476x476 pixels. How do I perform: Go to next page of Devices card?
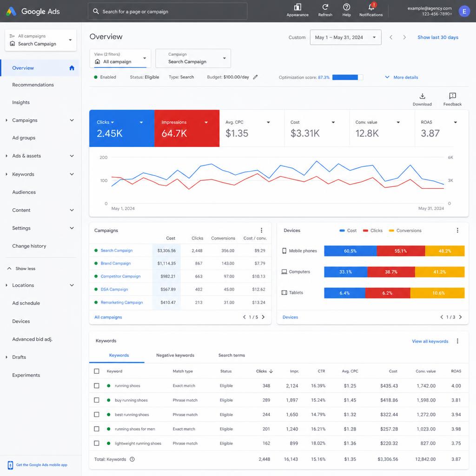click(x=461, y=317)
